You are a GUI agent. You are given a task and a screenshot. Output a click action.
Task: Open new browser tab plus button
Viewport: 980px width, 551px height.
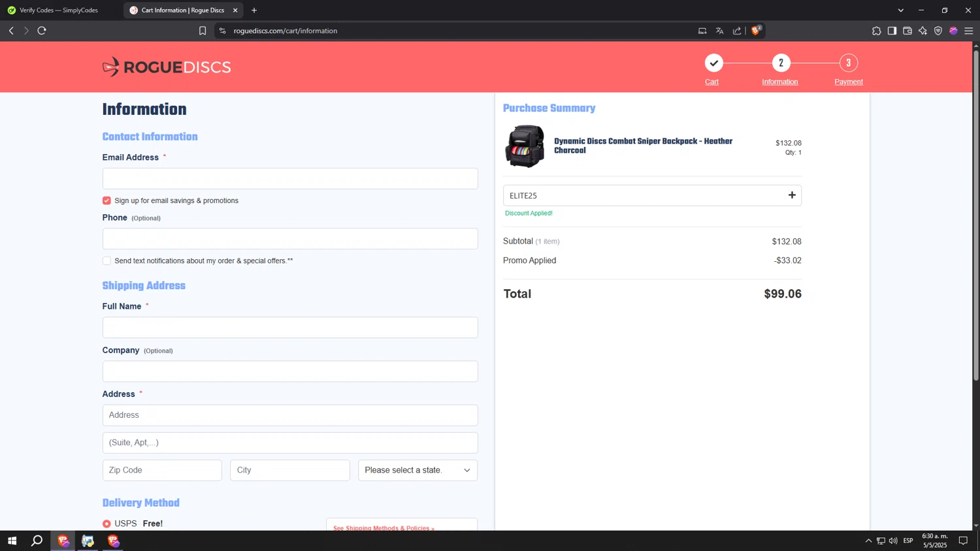tap(254, 10)
